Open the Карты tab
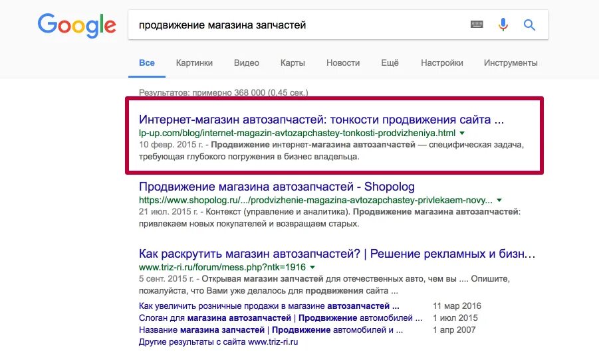This screenshot has width=599, height=364. point(293,63)
